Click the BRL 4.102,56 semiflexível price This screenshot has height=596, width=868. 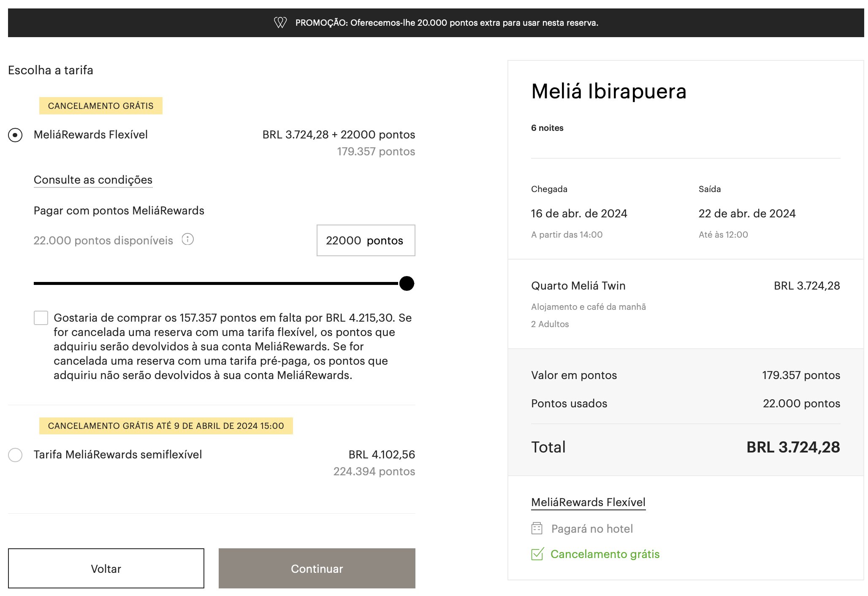(382, 455)
